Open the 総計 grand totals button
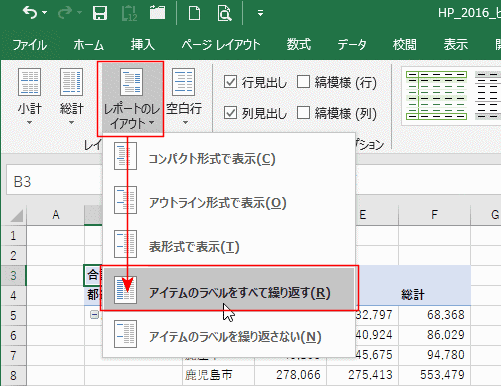Viewport: 501px width, 386px height. pyautogui.click(x=71, y=97)
